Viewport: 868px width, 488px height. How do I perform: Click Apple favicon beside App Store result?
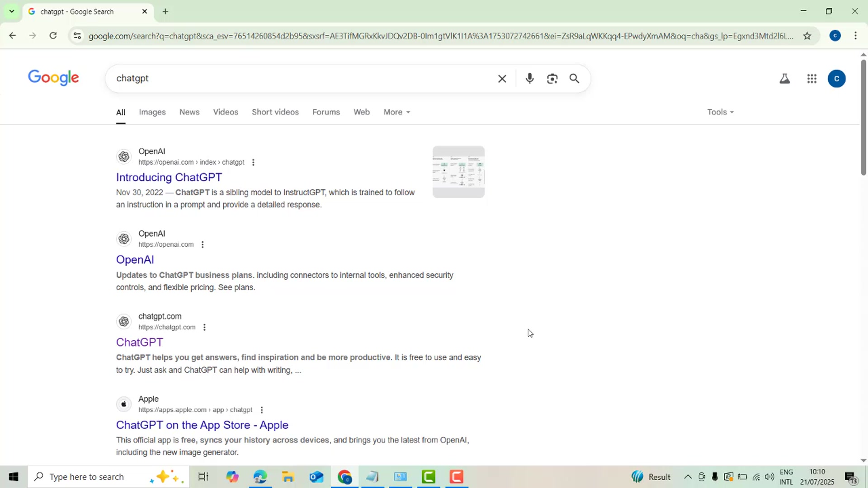[124, 404]
